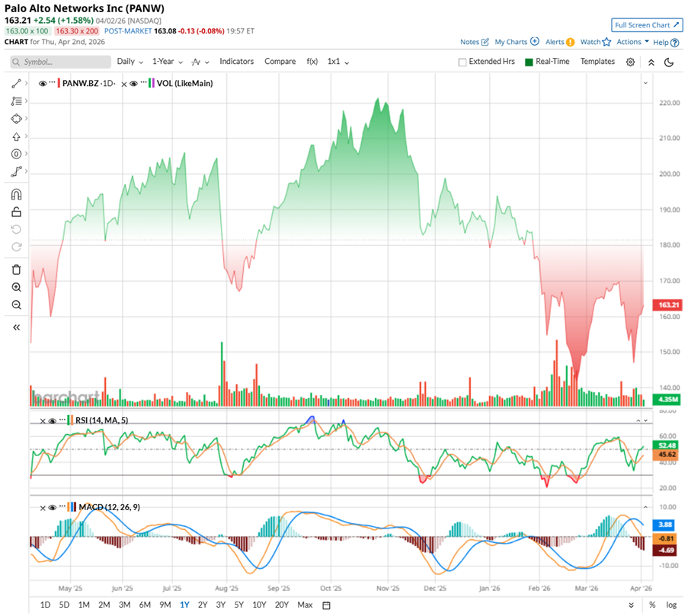The height and width of the screenshot is (616, 688).
Task: Toggle the magnet snap tool
Action: [x=16, y=194]
